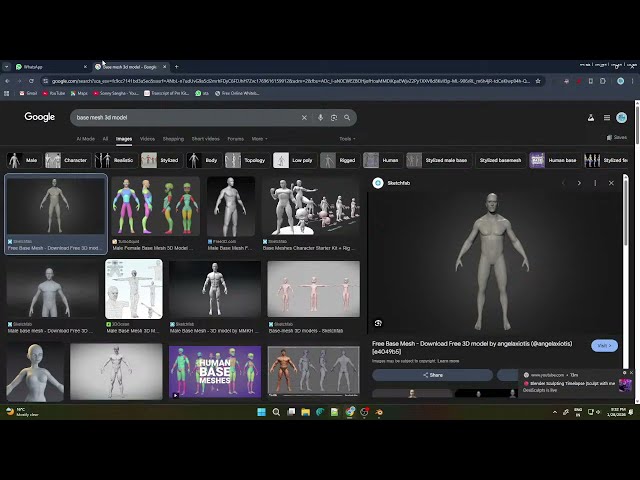Switch to Forums tab
Image resolution: width=640 pixels, height=480 pixels.
point(236,139)
